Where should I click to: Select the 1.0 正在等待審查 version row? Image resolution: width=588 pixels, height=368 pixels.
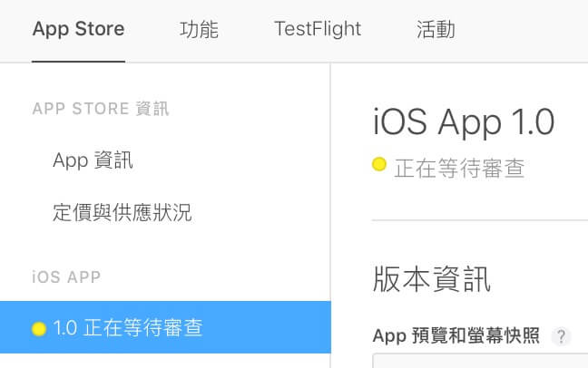click(x=165, y=327)
